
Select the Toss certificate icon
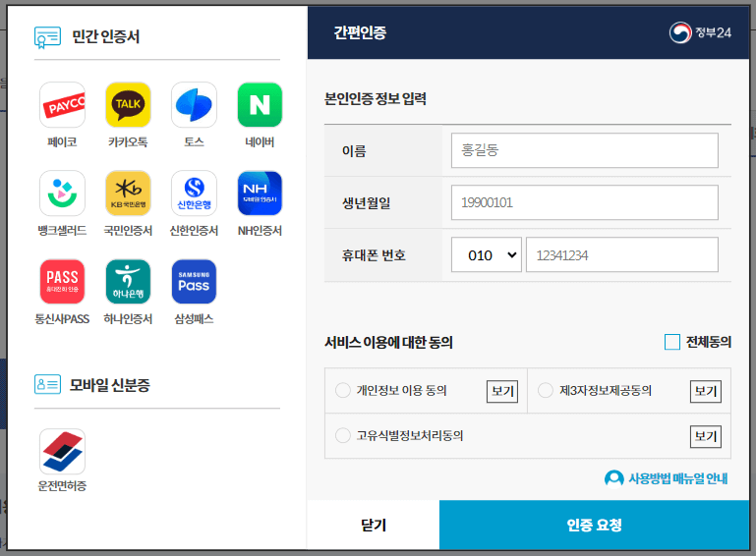point(194,104)
